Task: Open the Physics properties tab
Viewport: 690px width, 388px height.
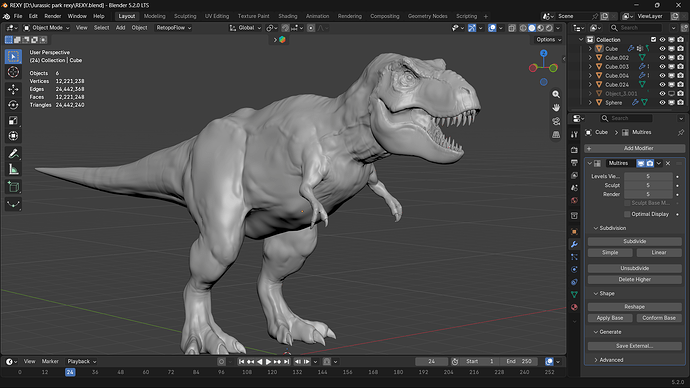Action: [574, 269]
